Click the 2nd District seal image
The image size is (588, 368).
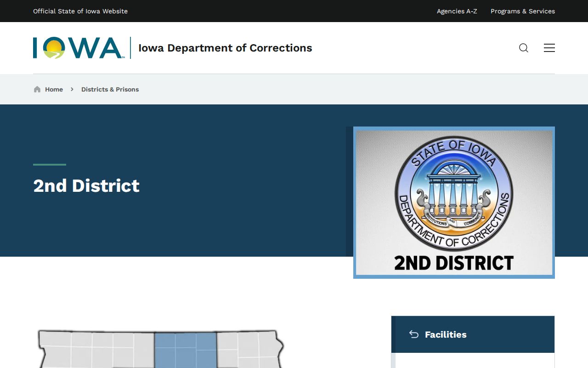(454, 202)
